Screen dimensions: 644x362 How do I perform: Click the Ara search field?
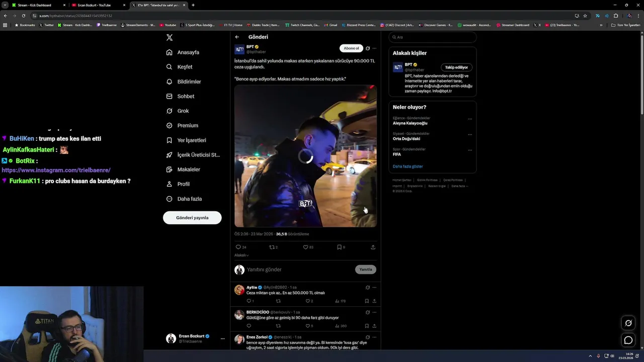(432, 37)
